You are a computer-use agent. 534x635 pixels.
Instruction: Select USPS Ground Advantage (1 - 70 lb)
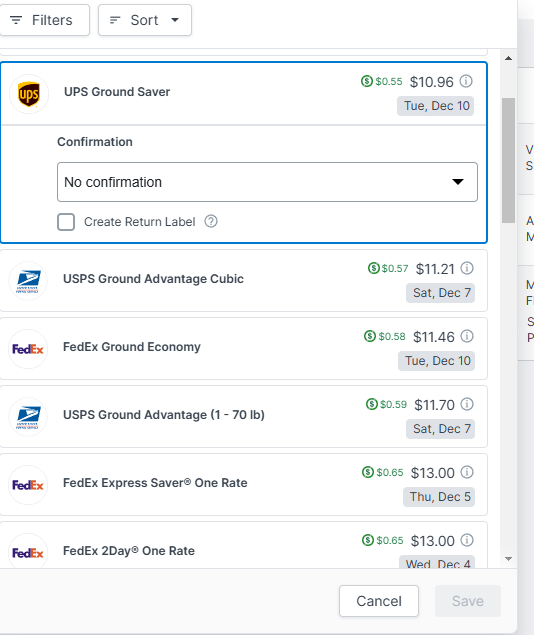pos(243,417)
